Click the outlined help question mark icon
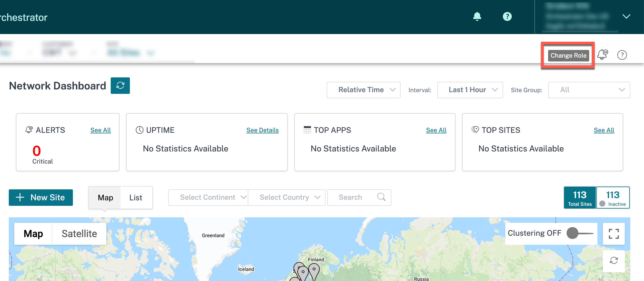Screen dimensions: 644x281 tap(622, 55)
